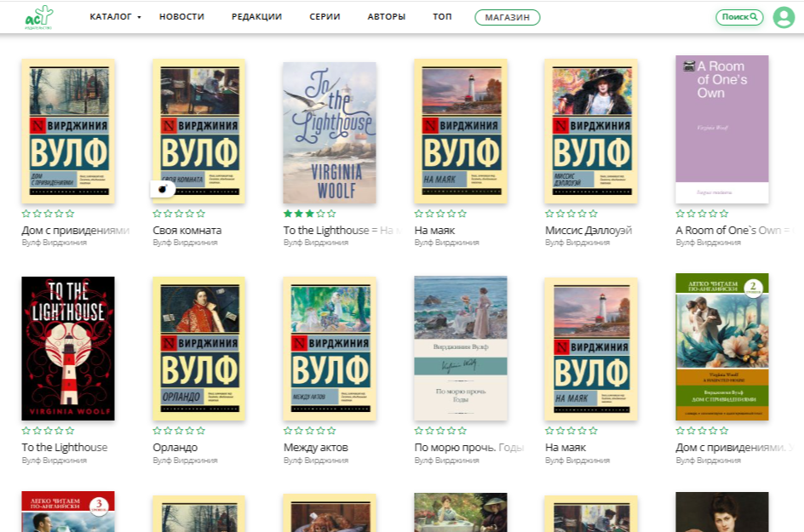Image resolution: width=804 pixels, height=532 pixels.
Task: Open the green Легко читаем по-английски cover
Action: 722,347
